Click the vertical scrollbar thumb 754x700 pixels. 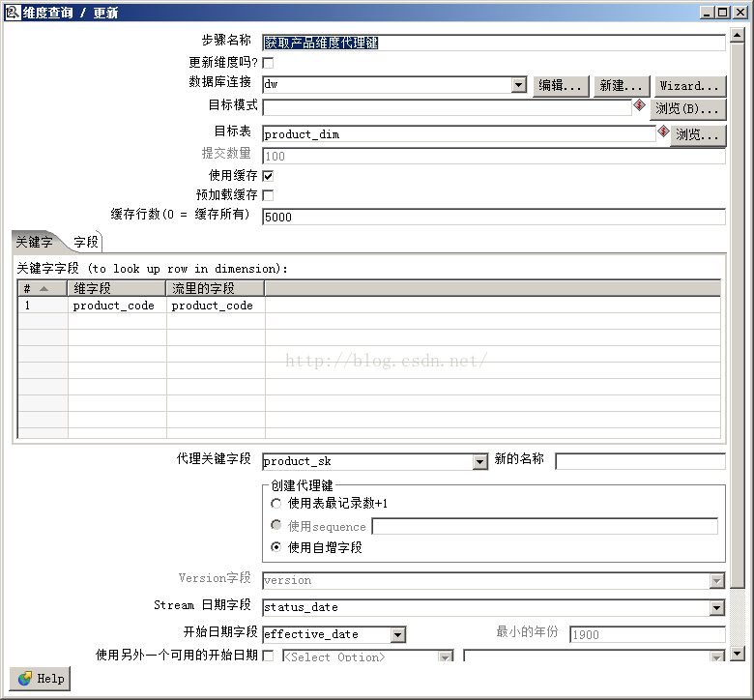click(x=738, y=315)
